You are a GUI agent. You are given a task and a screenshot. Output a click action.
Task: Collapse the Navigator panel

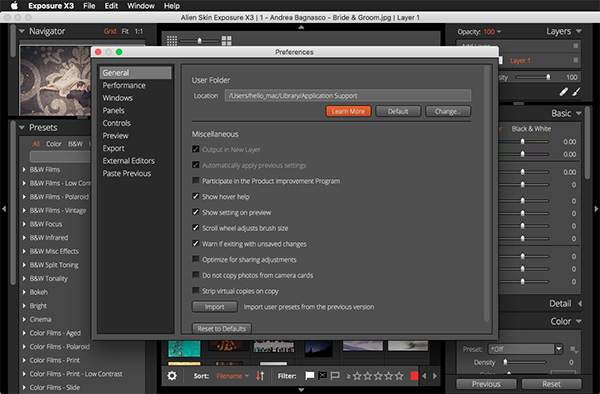[22, 31]
